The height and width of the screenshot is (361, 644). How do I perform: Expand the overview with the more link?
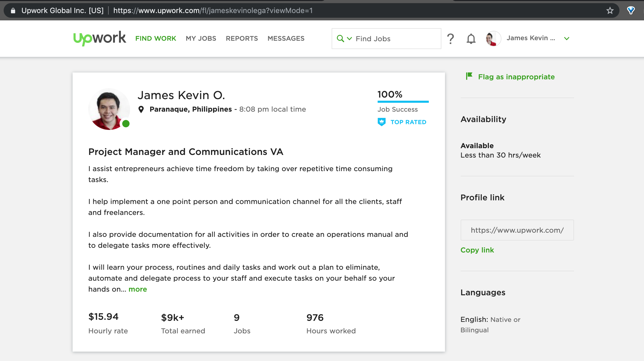click(138, 289)
